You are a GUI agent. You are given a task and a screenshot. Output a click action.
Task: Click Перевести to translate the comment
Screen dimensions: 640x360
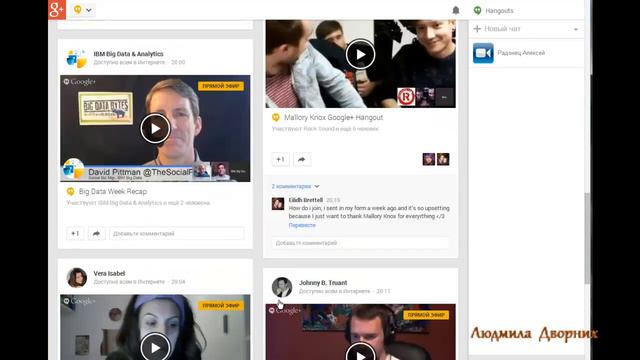(x=302, y=225)
